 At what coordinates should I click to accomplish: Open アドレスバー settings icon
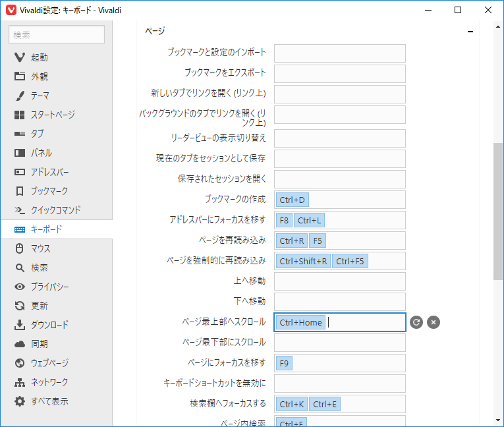click(20, 172)
